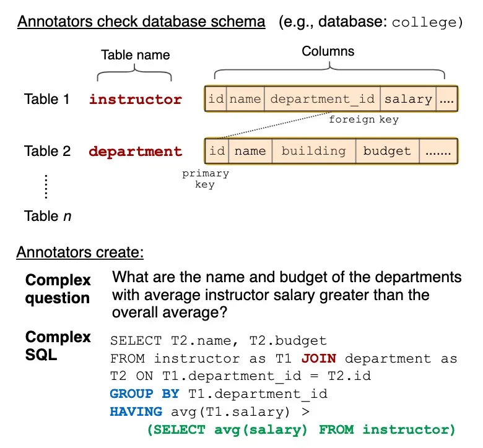Click the 'Columns' label above the brace
This screenshot has width=483, height=448.
[328, 51]
